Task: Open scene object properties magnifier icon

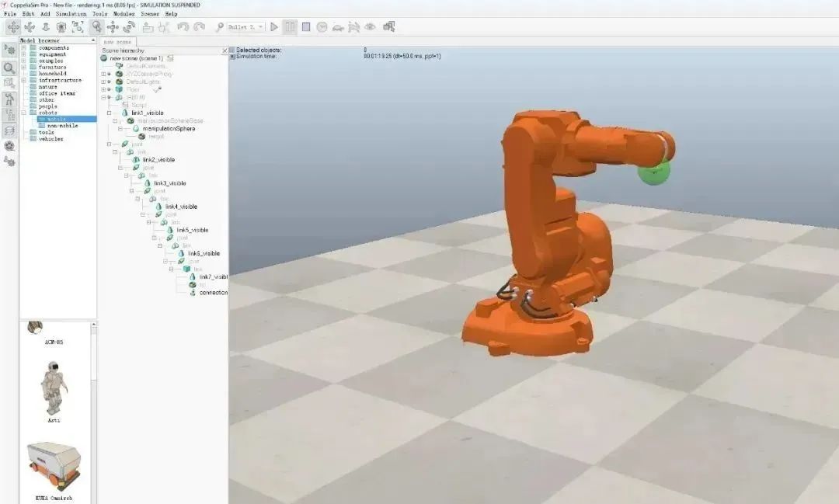Action: (9, 68)
